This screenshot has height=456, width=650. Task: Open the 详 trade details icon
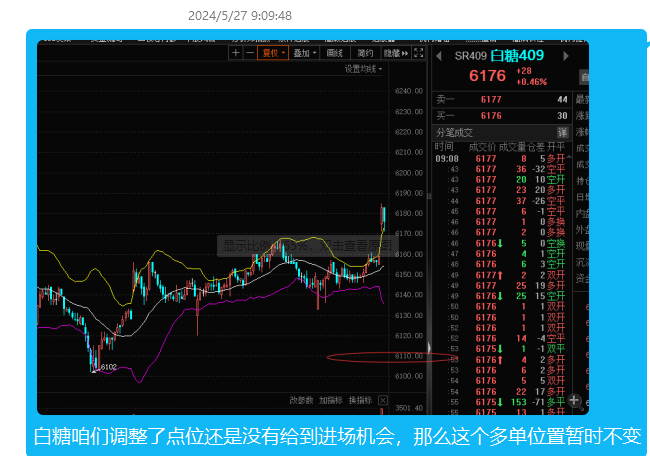click(563, 133)
